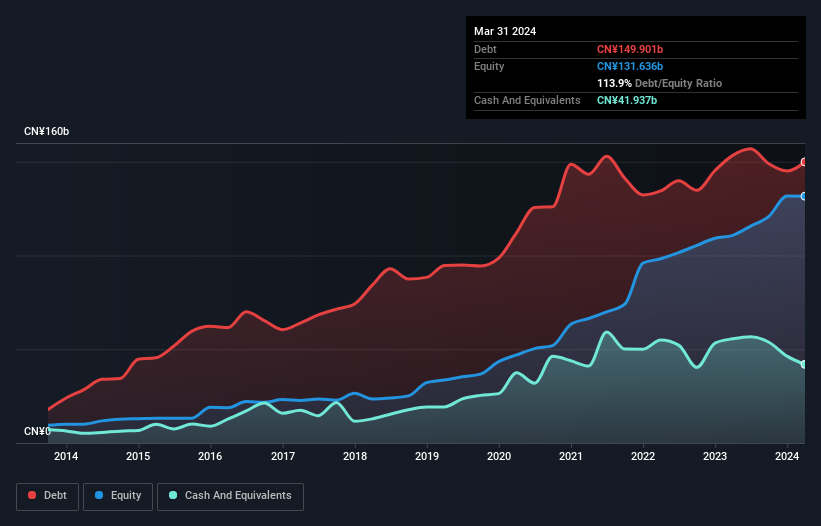This screenshot has width=821, height=526.
Task: Click the 2024 x-axis label
Action: coord(787,456)
